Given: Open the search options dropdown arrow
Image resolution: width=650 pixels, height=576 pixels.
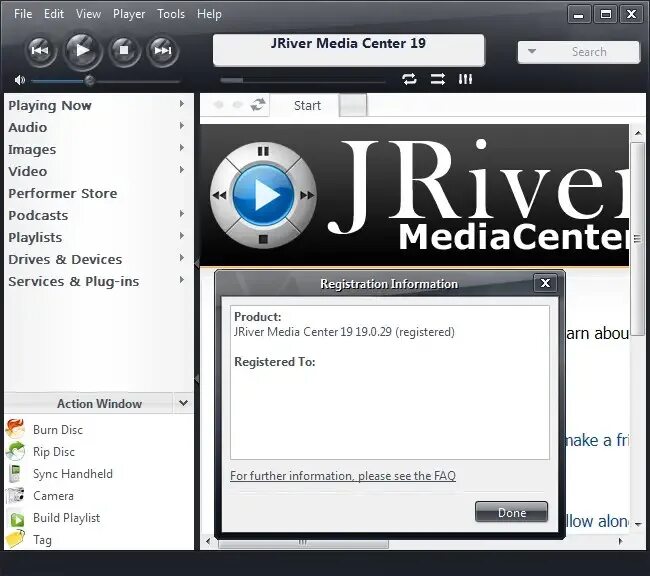Looking at the screenshot, I should [x=532, y=51].
